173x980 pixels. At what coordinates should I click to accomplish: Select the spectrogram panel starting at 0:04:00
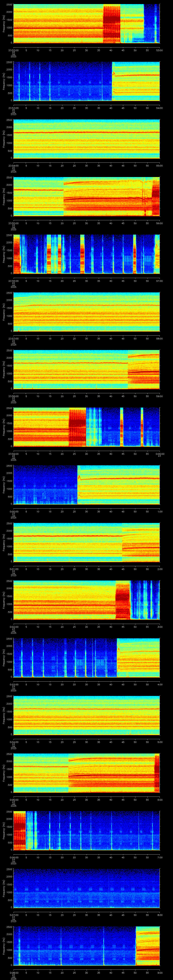[x=87, y=715]
